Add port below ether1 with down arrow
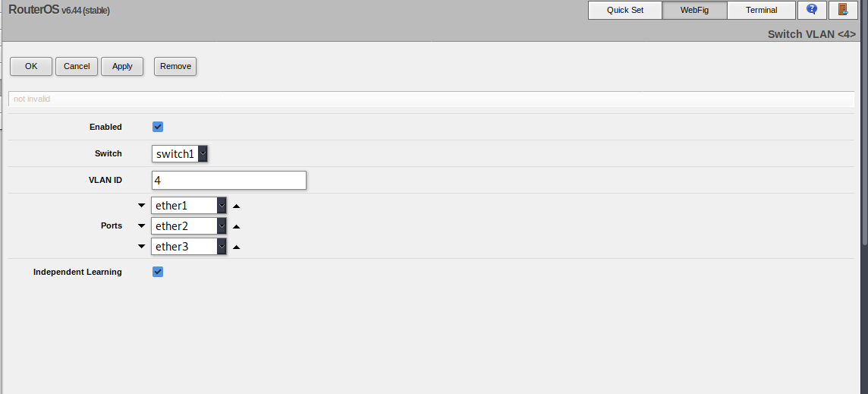The height and width of the screenshot is (394, 868). tap(142, 206)
